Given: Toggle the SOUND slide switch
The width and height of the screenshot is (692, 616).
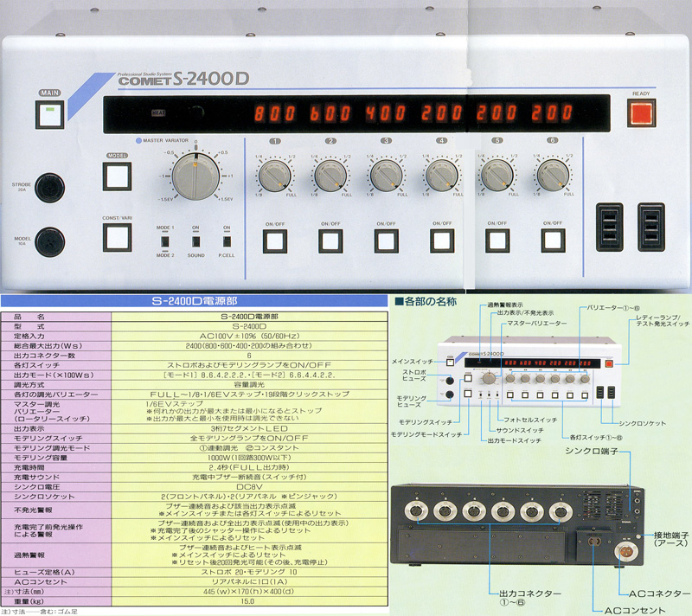Looking at the screenshot, I should click(195, 240).
